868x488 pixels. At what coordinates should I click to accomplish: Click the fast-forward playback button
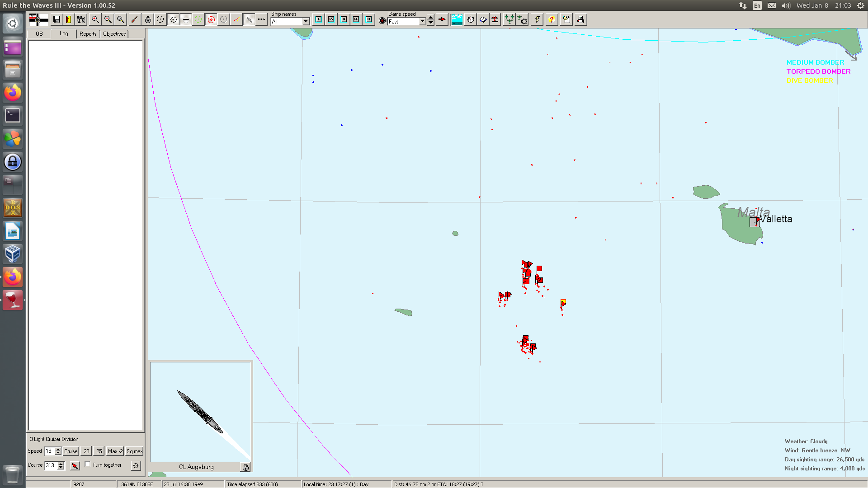coord(356,19)
